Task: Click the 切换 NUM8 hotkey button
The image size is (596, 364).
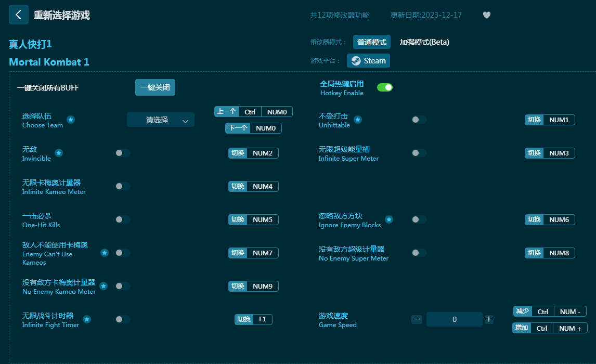Action: (550, 253)
